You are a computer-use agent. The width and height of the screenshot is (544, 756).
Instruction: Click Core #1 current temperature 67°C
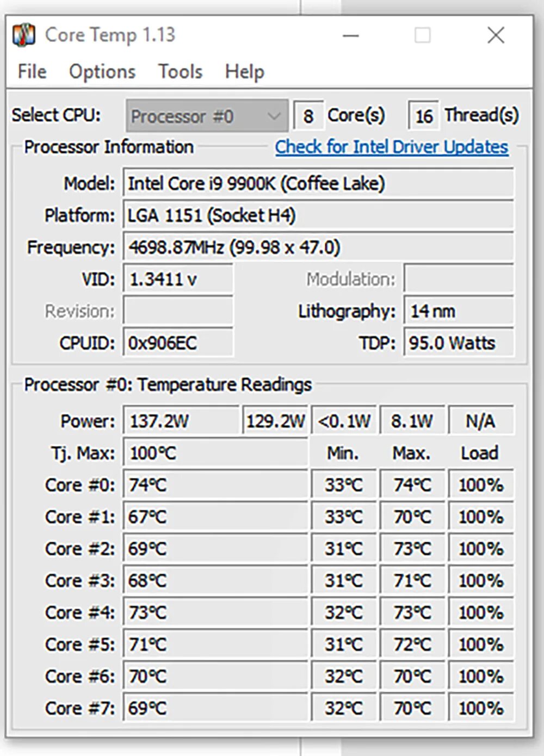pos(215,517)
